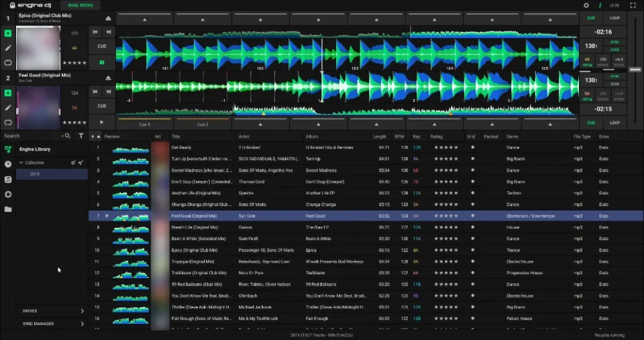Click the filter funnel icon beside search

pyautogui.click(x=81, y=136)
